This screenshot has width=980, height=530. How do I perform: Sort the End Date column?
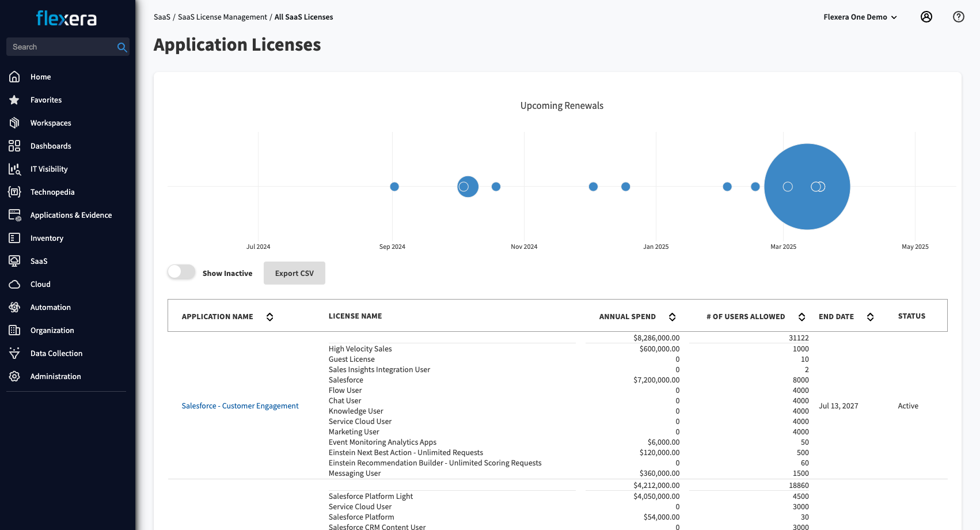tap(870, 316)
